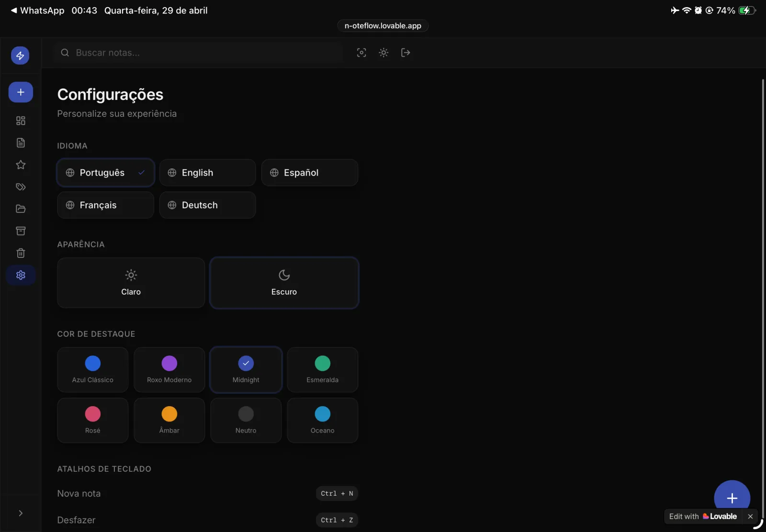
Task: Open the dashboard grid icon in sidebar
Action: tap(21, 121)
